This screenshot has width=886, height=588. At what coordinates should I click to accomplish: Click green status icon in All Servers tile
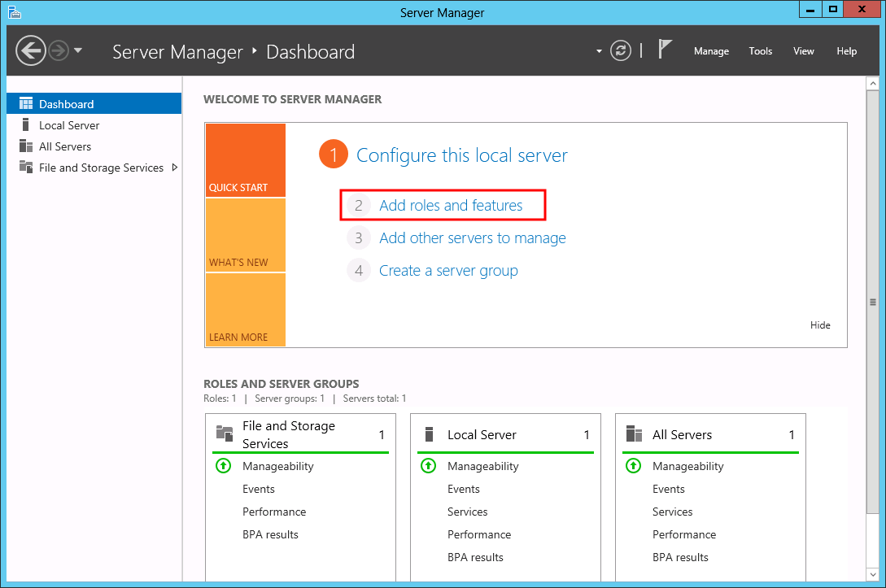(634, 465)
